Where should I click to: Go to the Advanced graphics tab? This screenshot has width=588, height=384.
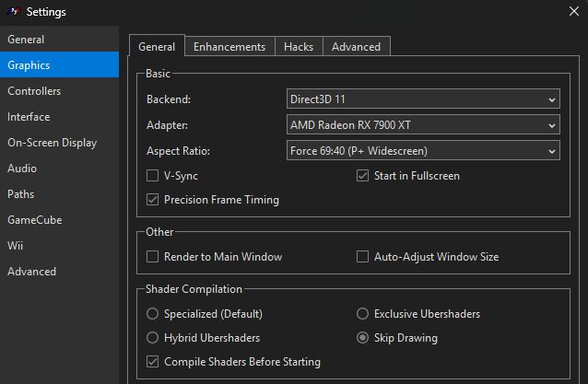[x=356, y=47]
